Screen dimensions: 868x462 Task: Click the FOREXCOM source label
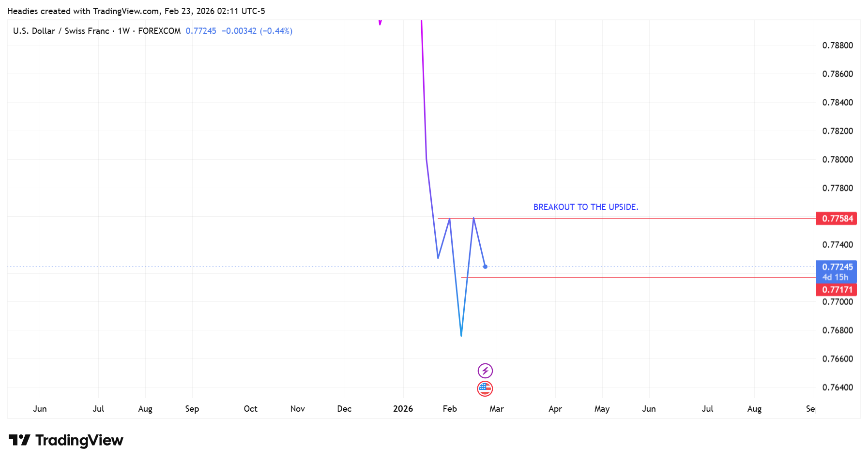159,31
